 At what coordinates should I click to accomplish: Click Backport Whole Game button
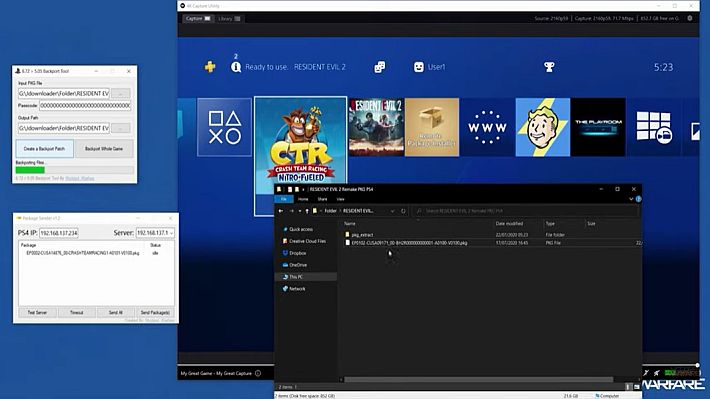pos(104,149)
